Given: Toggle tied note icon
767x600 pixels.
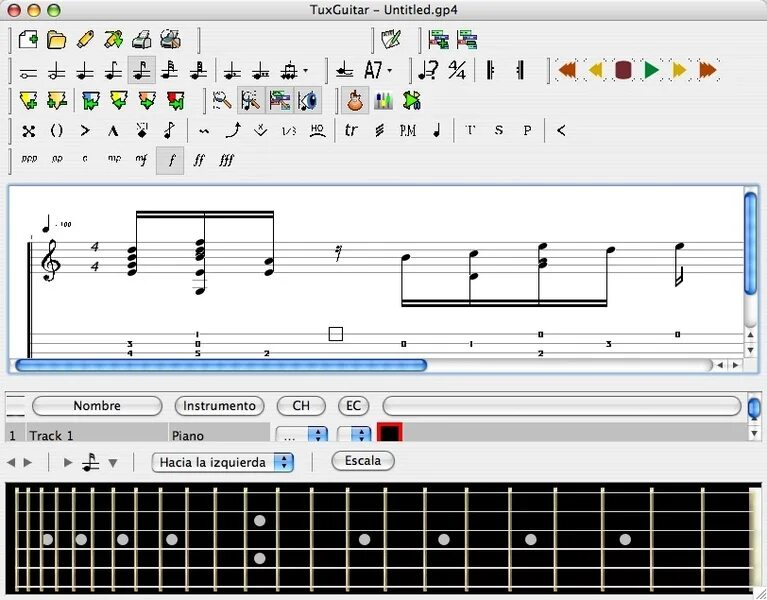Looking at the screenshot, I should point(345,71).
